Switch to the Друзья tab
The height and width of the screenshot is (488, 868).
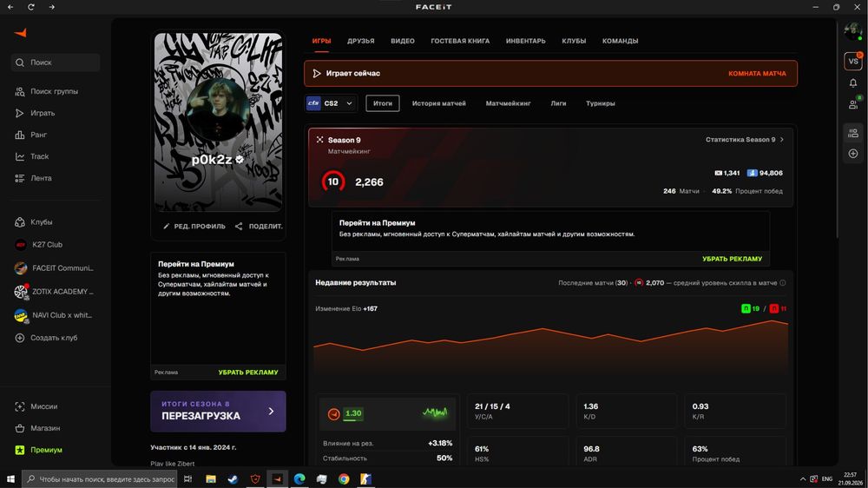pos(361,41)
